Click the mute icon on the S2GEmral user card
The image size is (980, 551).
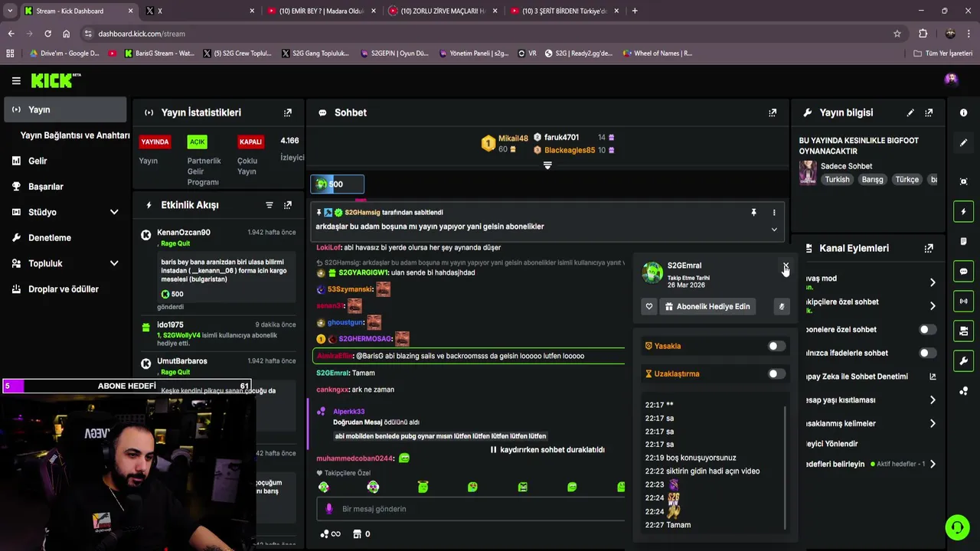[x=782, y=306]
